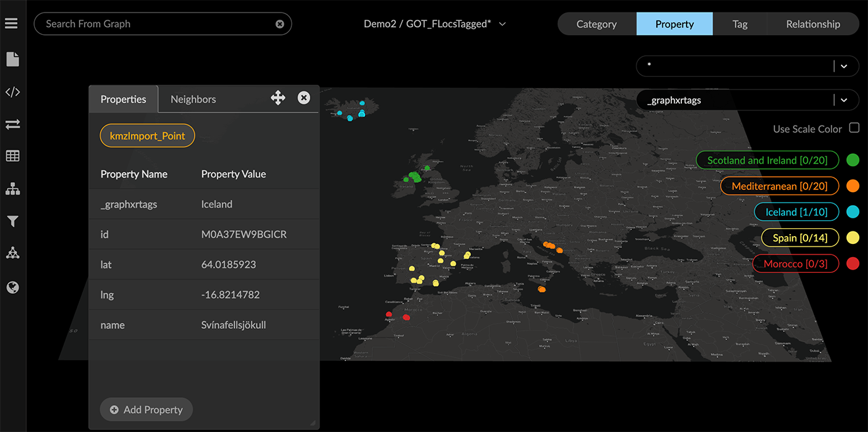
Task: Open the project file icon in sidebar
Action: click(x=12, y=60)
